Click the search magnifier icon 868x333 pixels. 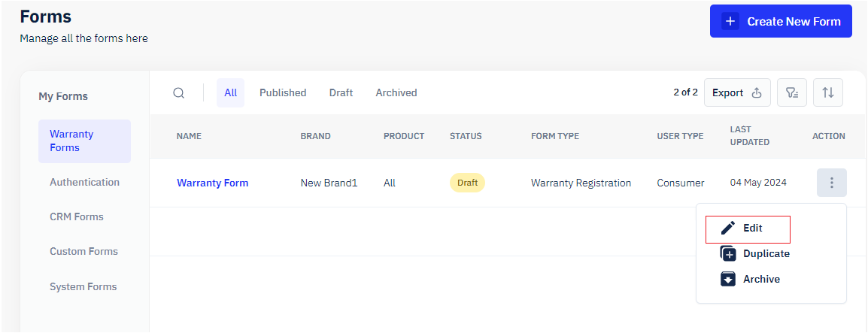tap(178, 93)
